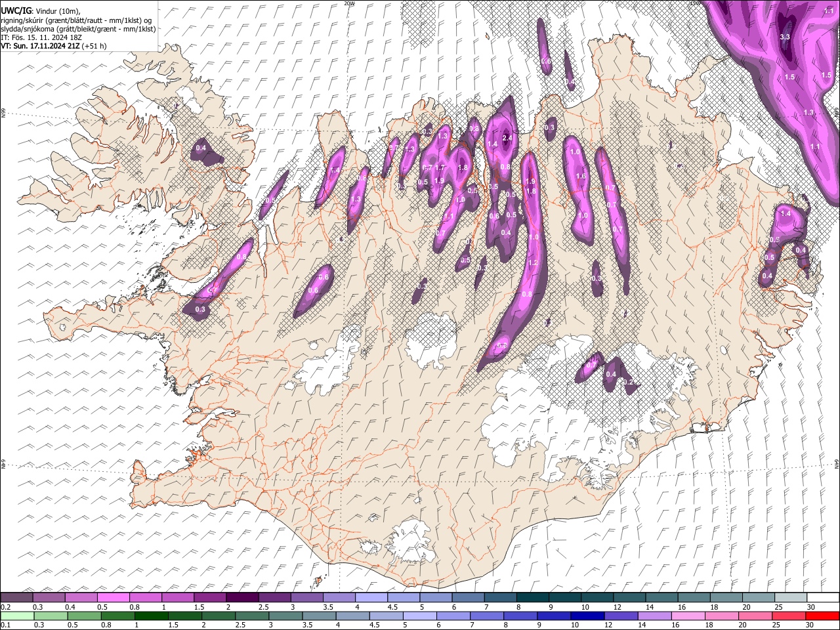Viewport: 840px width, 630px height.
Task: Select the 2.4 precipitation value on the map
Action: (507, 138)
